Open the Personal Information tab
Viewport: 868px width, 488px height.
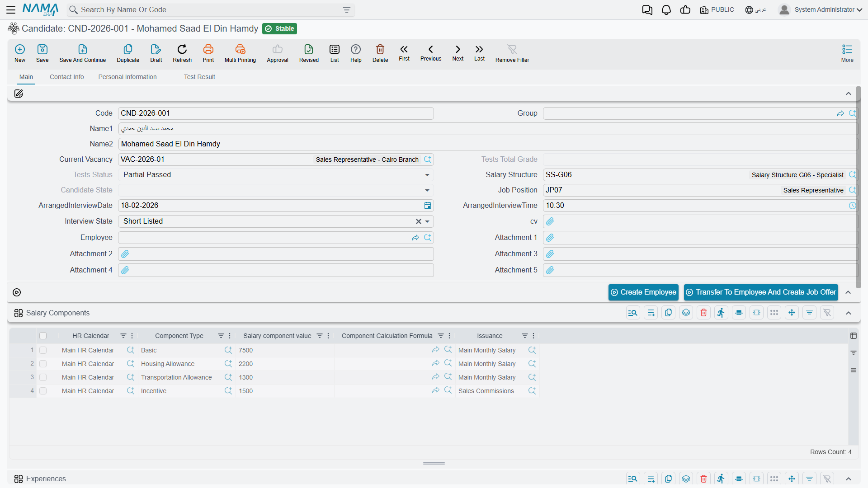point(127,77)
